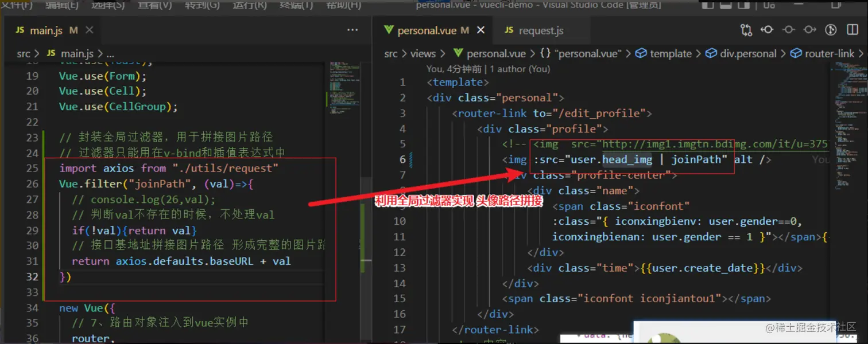Open changes with previous revision icon

point(767,30)
